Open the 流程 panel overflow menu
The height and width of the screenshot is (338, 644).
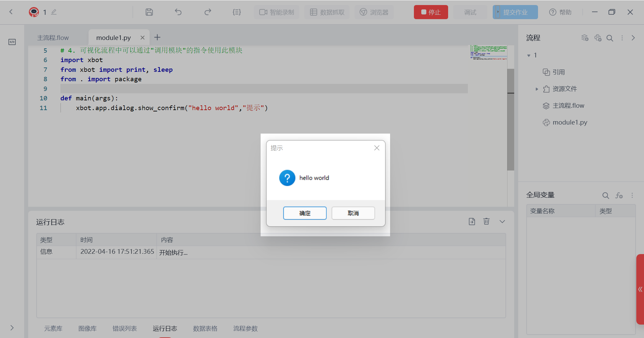[x=622, y=38]
